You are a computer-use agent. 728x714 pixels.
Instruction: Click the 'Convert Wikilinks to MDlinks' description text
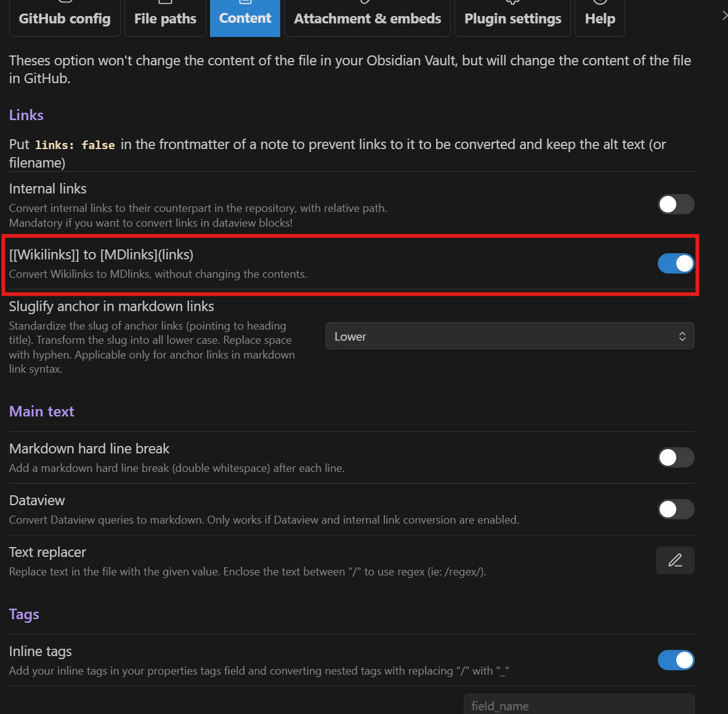(x=158, y=274)
